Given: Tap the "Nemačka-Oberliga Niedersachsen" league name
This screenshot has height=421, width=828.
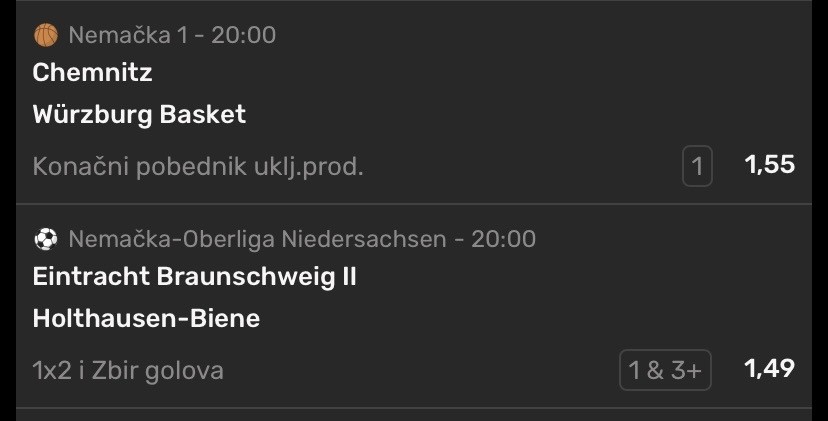Looking at the screenshot, I should pyautogui.click(x=257, y=239).
